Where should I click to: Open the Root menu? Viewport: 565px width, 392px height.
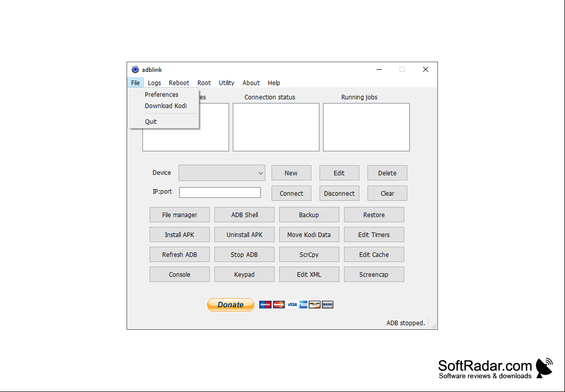click(204, 83)
